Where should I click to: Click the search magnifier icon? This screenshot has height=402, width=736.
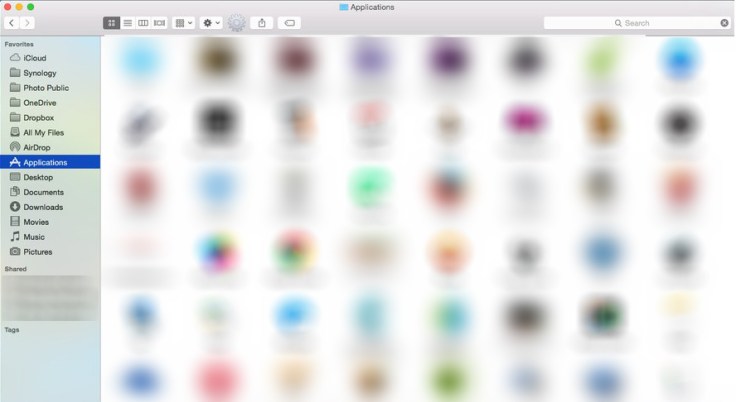coord(618,23)
